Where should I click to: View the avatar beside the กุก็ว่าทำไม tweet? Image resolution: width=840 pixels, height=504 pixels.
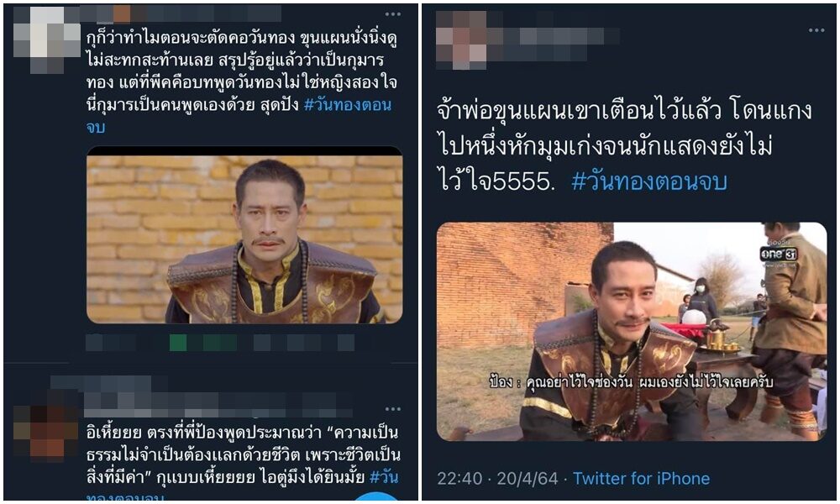click(x=47, y=39)
